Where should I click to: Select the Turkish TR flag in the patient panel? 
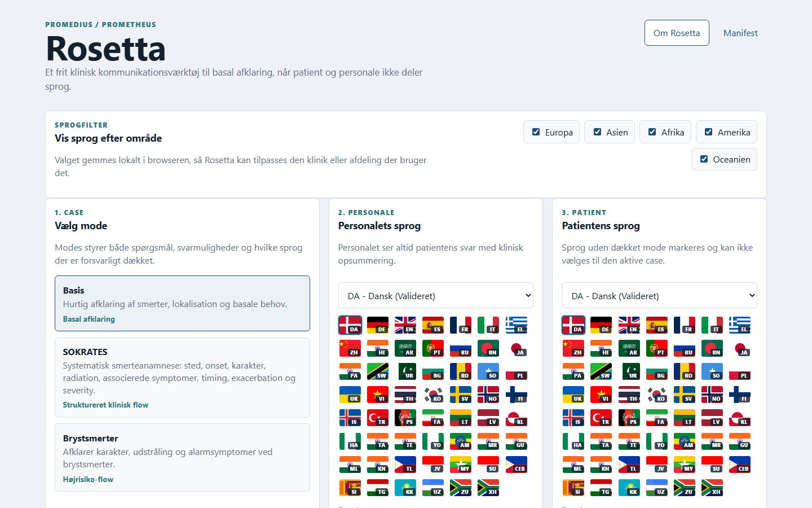coord(601,418)
